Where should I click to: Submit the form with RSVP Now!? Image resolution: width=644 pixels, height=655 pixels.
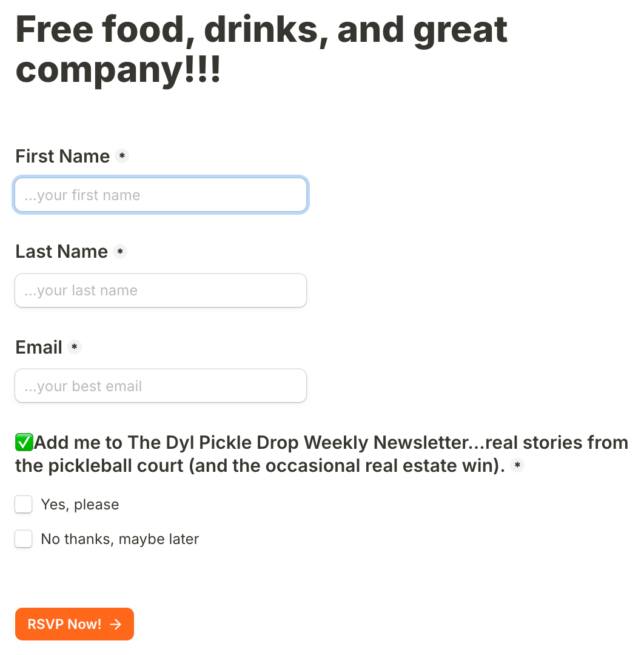click(75, 624)
